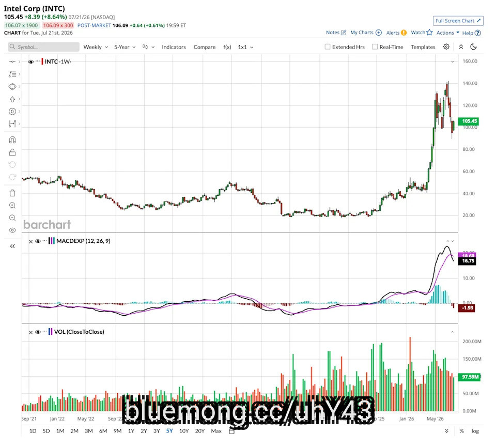
Task: Collapse the main price pane chevron
Action: (x=453, y=61)
